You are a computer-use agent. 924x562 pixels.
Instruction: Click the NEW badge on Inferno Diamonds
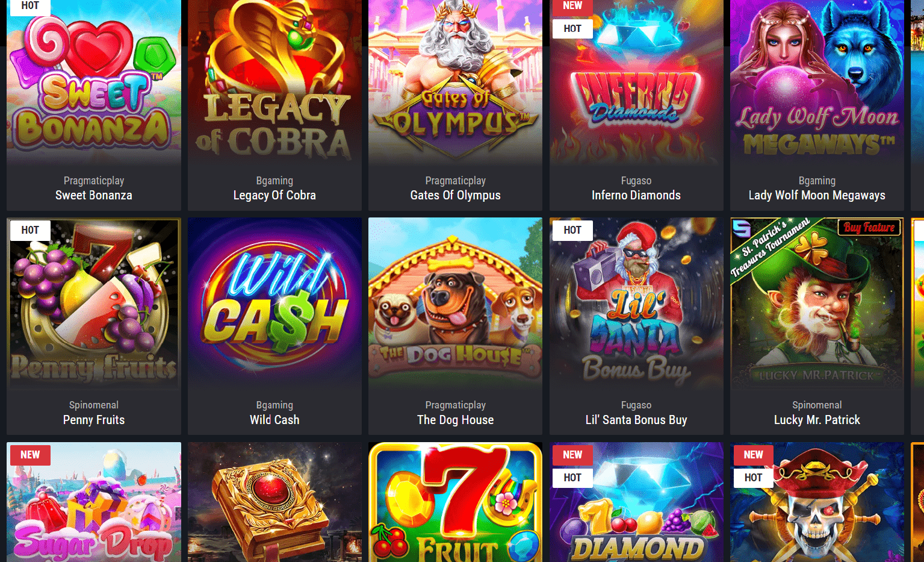572,6
